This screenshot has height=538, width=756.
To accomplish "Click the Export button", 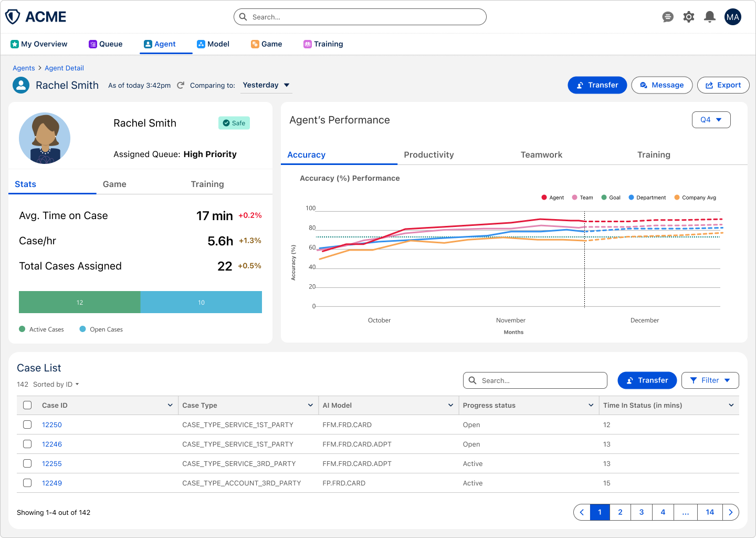I will click(723, 85).
